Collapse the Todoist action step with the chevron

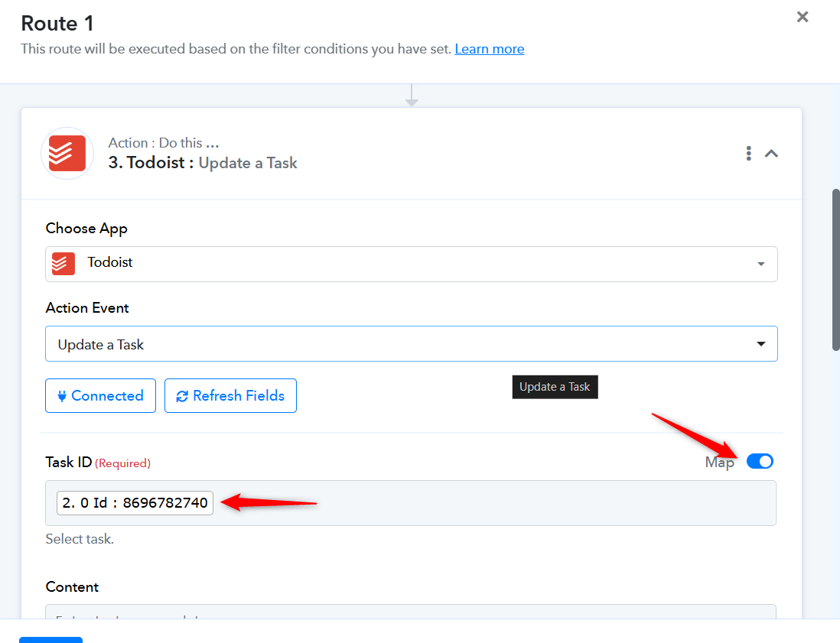point(771,154)
